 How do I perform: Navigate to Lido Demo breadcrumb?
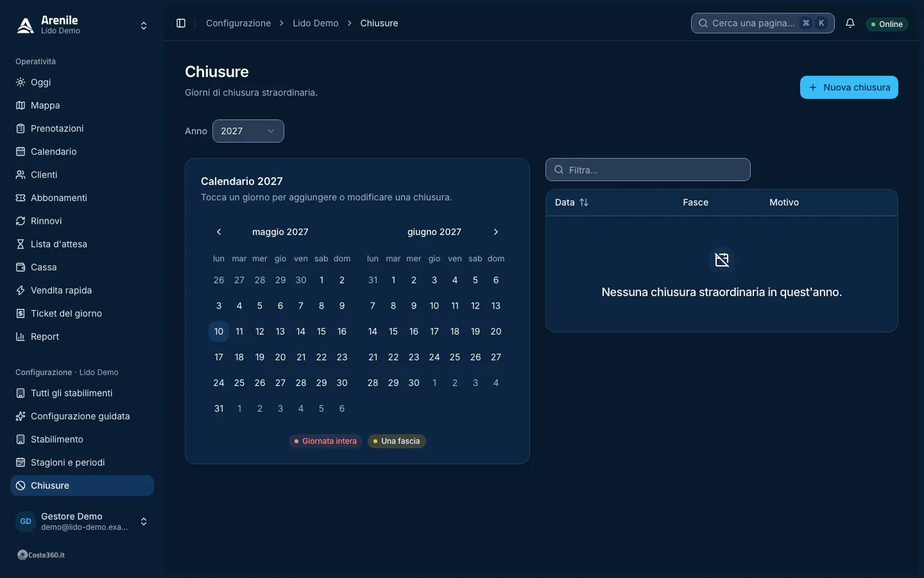point(316,23)
